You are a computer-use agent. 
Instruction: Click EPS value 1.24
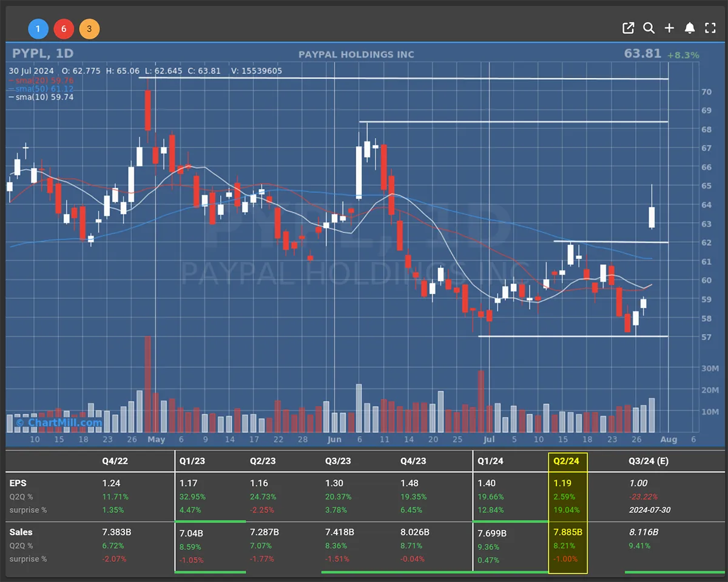coord(111,483)
